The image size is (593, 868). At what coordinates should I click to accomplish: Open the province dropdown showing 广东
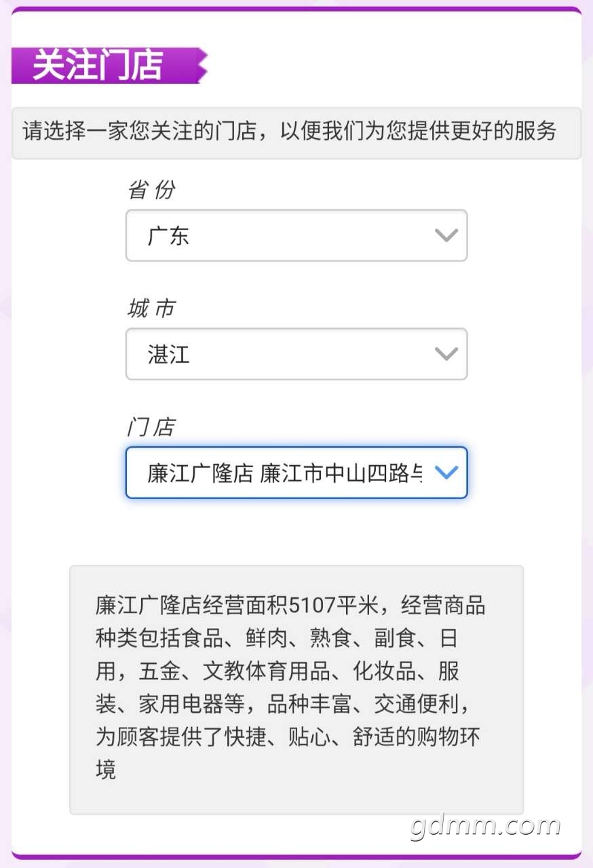[296, 235]
